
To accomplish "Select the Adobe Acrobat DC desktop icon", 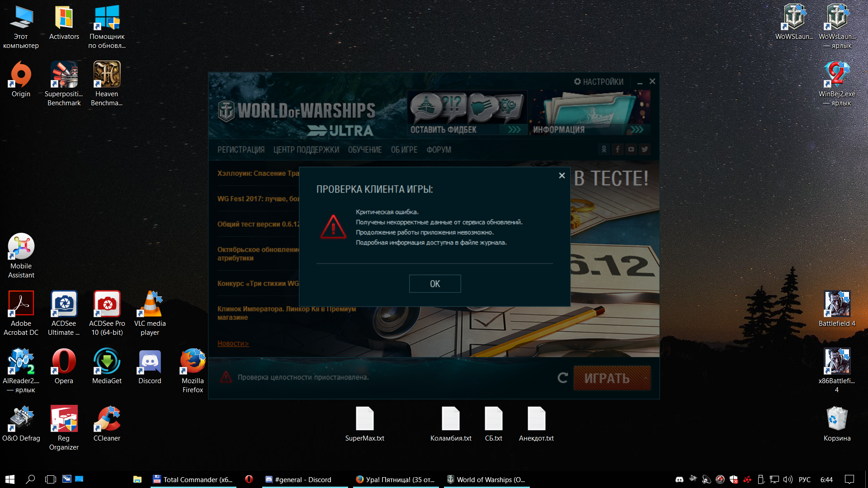I will pyautogui.click(x=21, y=314).
